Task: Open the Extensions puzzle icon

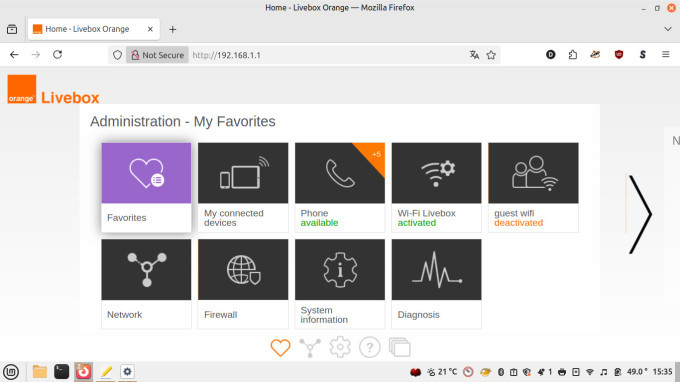Action: point(573,55)
